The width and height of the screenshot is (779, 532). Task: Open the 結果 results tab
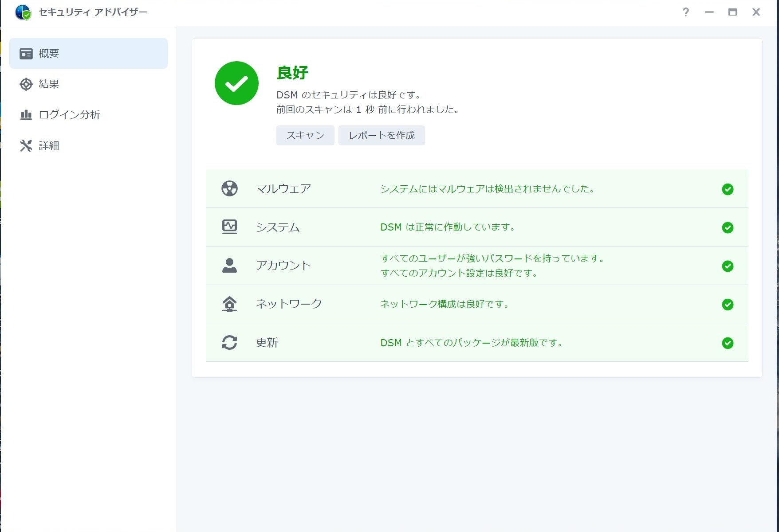coord(49,84)
